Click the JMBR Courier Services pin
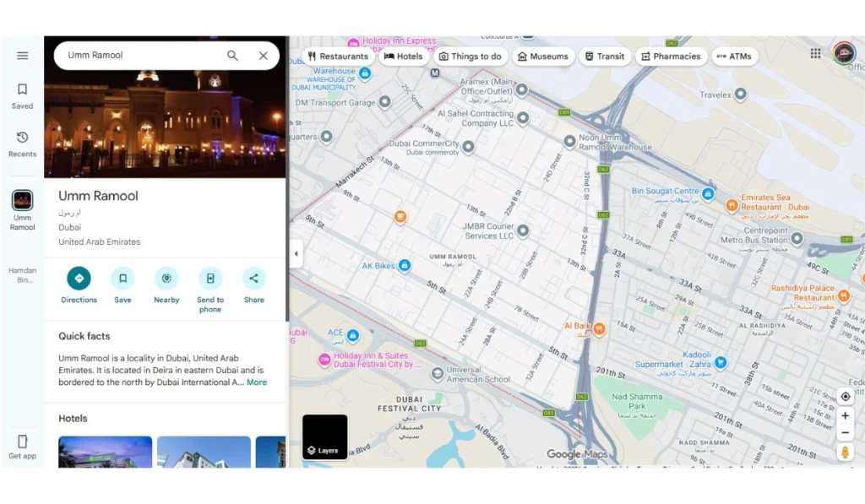This screenshot has height=504, width=865. tap(523, 230)
